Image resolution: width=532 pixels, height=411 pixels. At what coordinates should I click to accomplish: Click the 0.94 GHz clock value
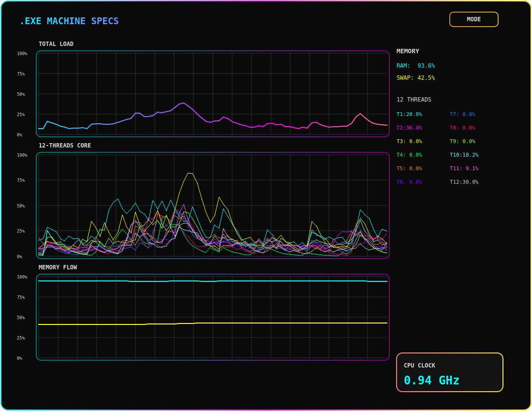pos(431,381)
